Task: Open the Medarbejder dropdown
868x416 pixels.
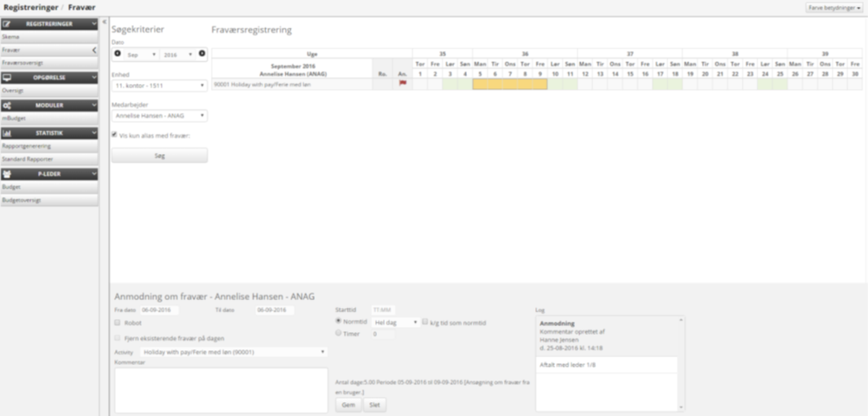Action: click(x=159, y=115)
